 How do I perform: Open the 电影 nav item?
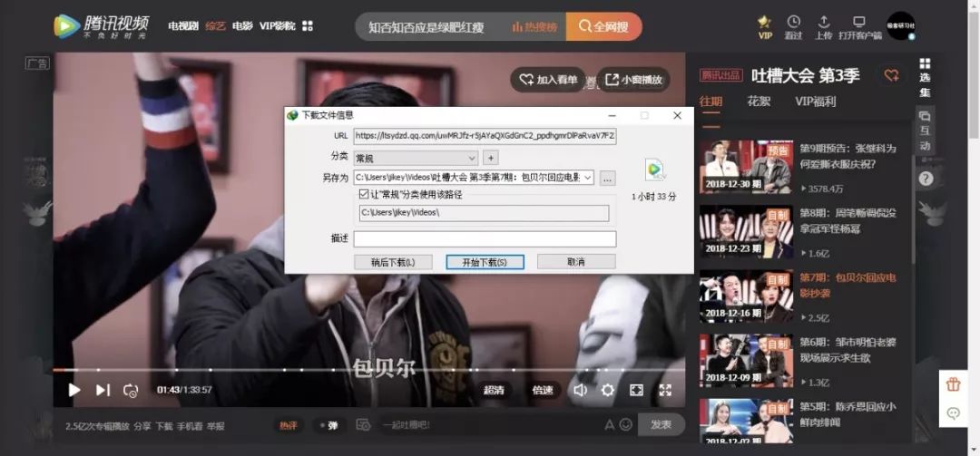[242, 26]
